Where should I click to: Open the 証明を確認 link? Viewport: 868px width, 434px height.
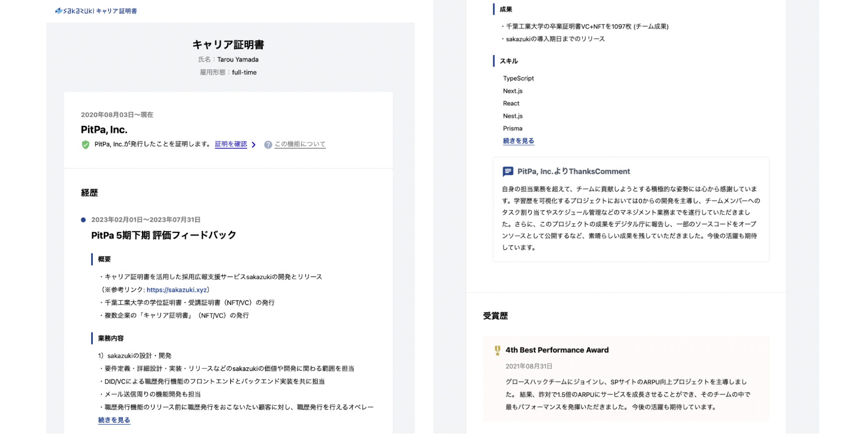231,144
